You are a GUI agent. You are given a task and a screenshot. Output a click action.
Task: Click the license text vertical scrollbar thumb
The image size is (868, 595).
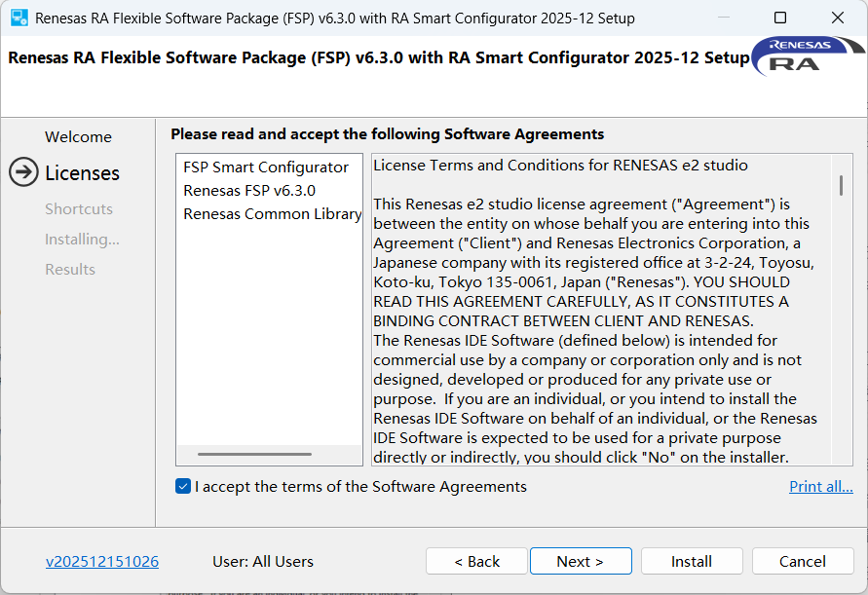pyautogui.click(x=841, y=185)
